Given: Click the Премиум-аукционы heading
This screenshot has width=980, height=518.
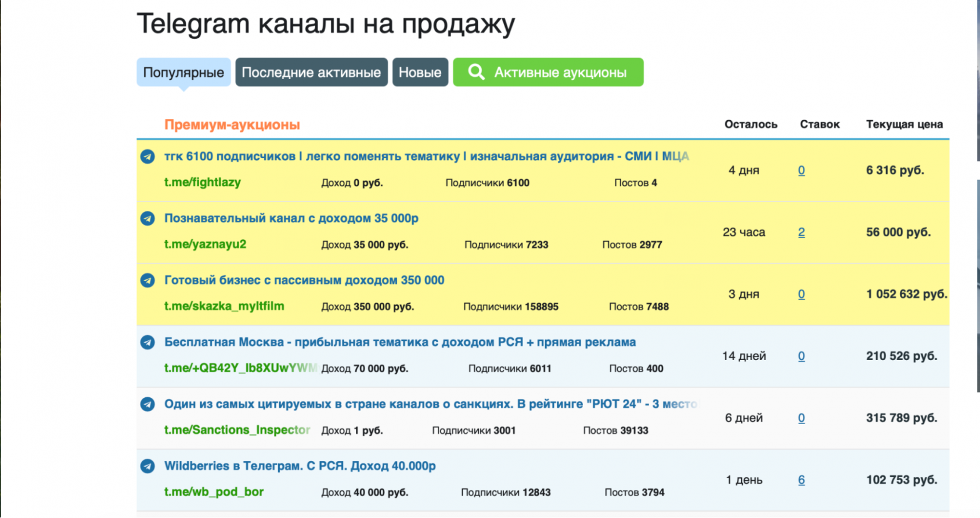Looking at the screenshot, I should pos(232,125).
